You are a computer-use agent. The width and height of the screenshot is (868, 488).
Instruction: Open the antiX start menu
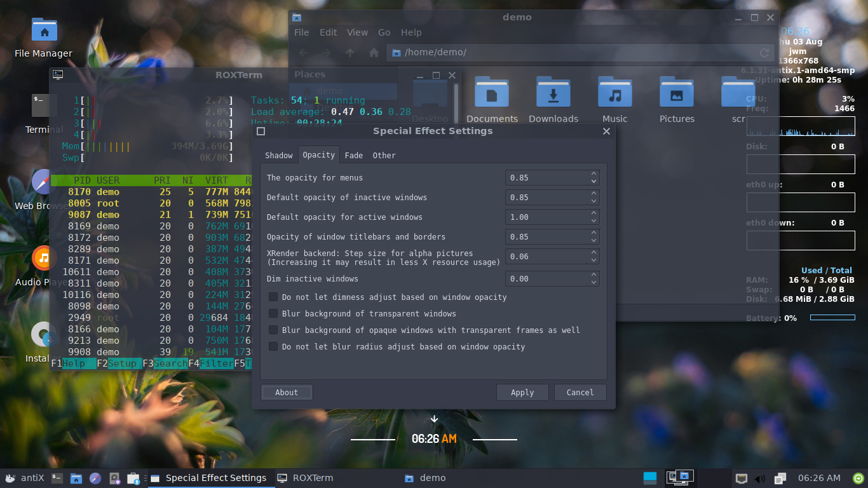coord(24,478)
